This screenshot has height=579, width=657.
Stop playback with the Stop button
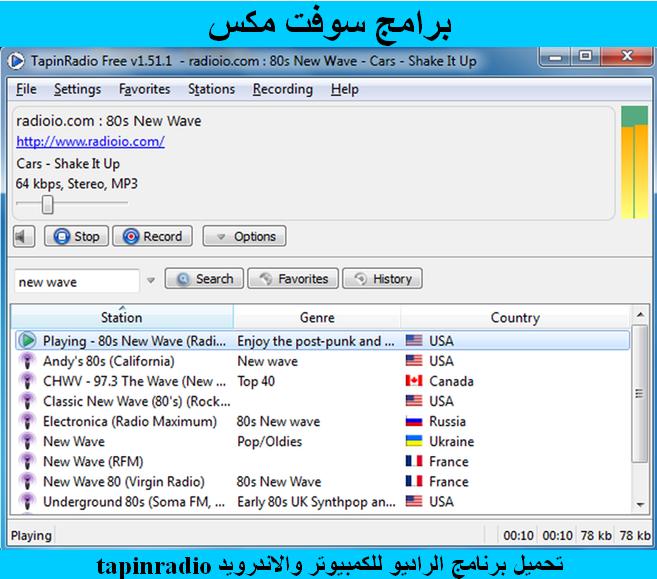[x=76, y=236]
